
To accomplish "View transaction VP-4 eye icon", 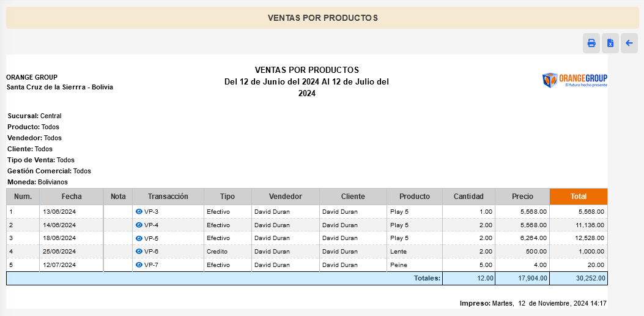I will 139,225.
